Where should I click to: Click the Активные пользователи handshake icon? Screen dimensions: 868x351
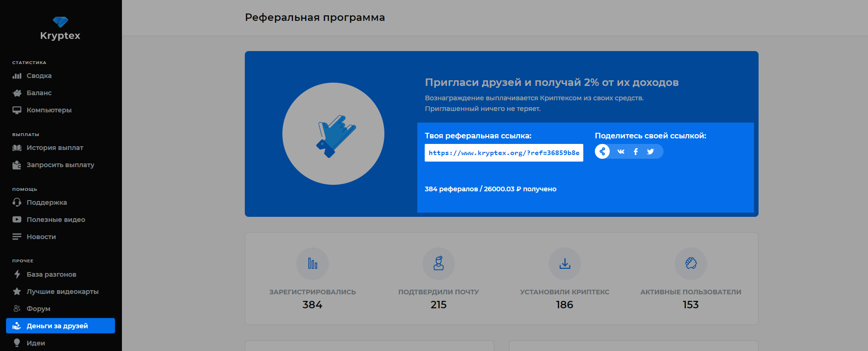click(x=691, y=264)
